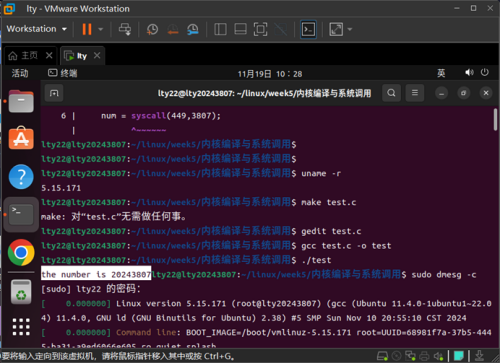Open the Workstation menu dropdown
500x363 pixels.
tap(37, 29)
